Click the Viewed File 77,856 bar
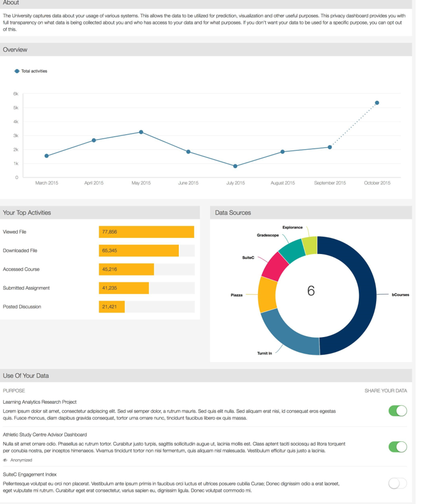421x504 pixels. click(x=147, y=232)
